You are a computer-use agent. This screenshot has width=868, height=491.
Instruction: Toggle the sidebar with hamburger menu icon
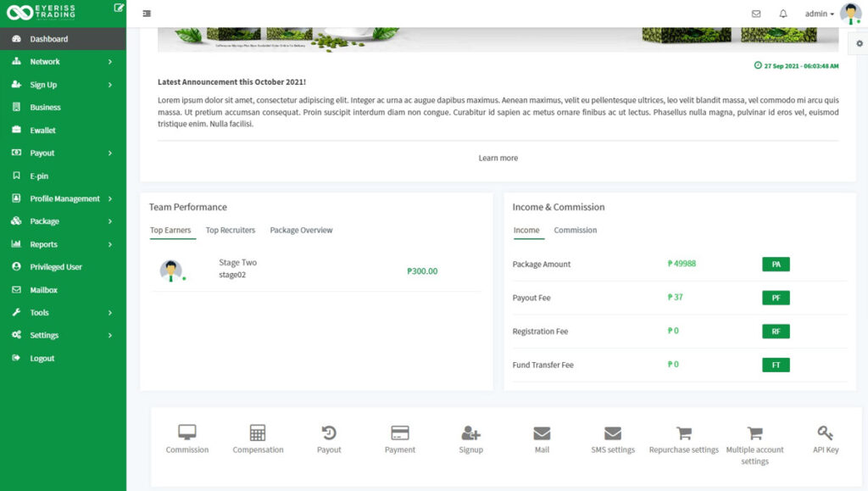point(147,14)
